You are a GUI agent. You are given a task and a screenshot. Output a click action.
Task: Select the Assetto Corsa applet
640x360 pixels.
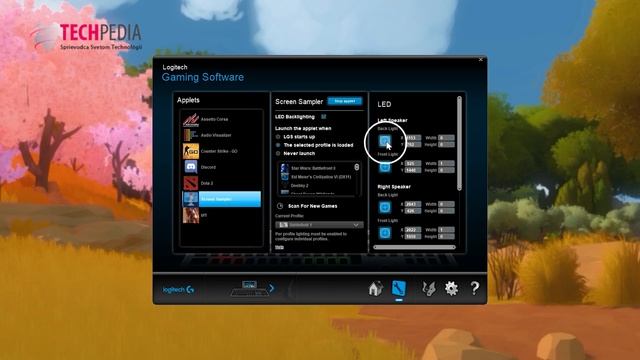click(x=221, y=119)
